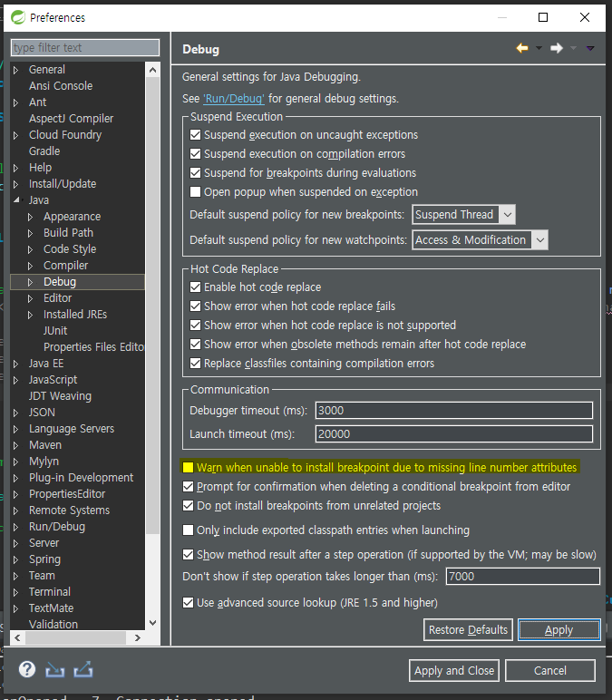
Task: Open the Help question mark icon
Action: 27,669
